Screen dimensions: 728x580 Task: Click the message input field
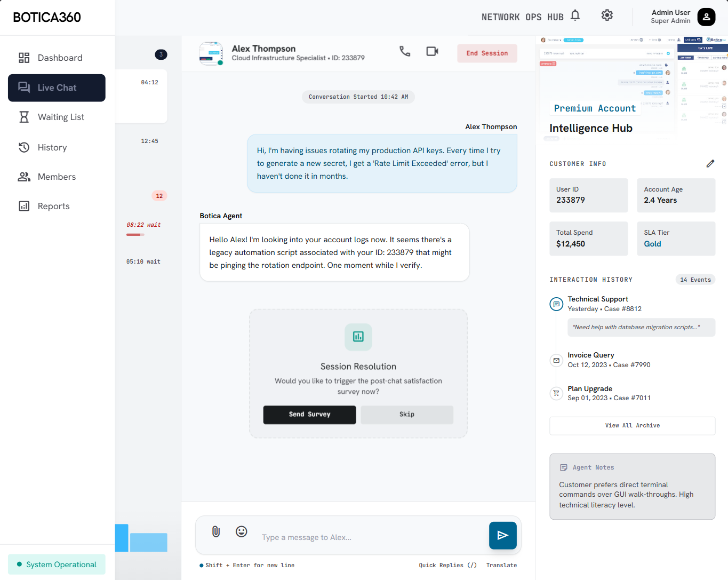point(371,537)
